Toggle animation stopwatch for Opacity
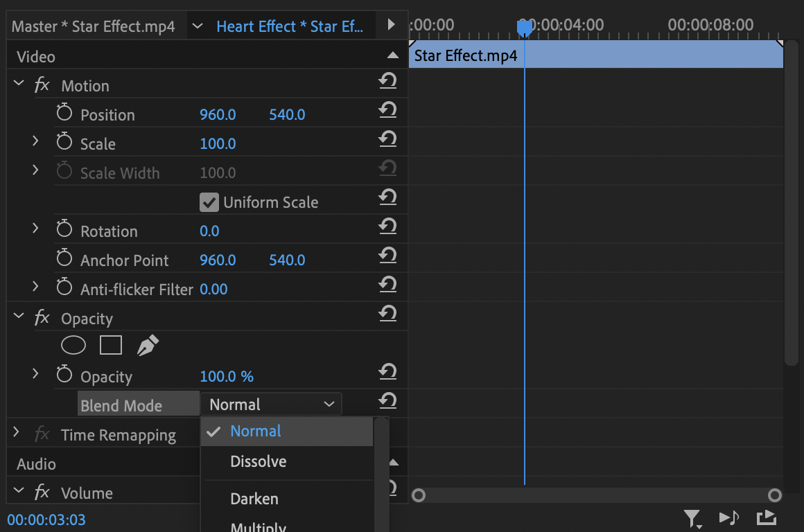 [64, 376]
